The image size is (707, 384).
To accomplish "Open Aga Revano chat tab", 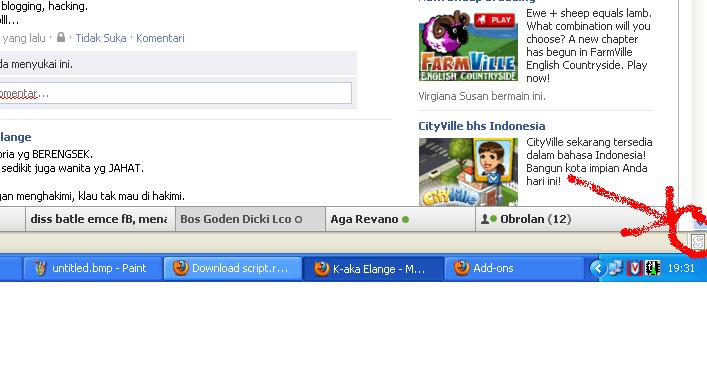I will coord(400,219).
